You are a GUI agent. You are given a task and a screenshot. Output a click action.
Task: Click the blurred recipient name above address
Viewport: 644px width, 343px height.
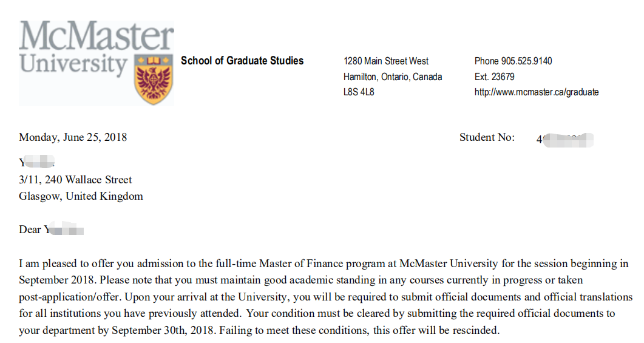click(38, 163)
